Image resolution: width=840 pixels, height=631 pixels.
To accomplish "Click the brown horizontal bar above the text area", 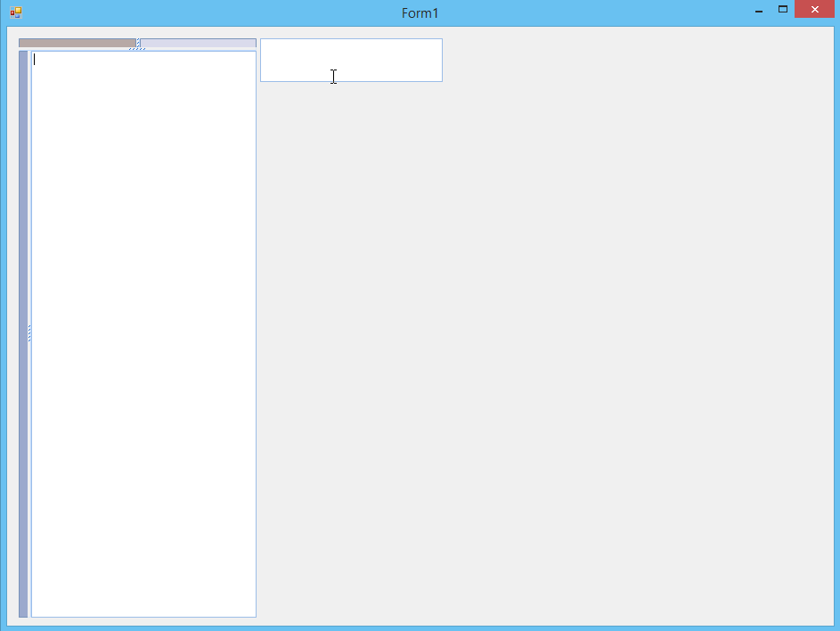I will [77, 43].
